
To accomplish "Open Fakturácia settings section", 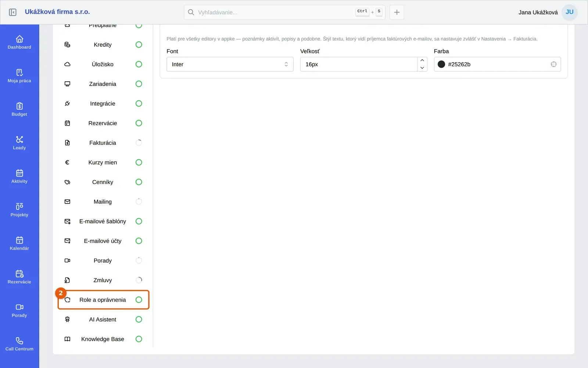I will pyautogui.click(x=103, y=143).
